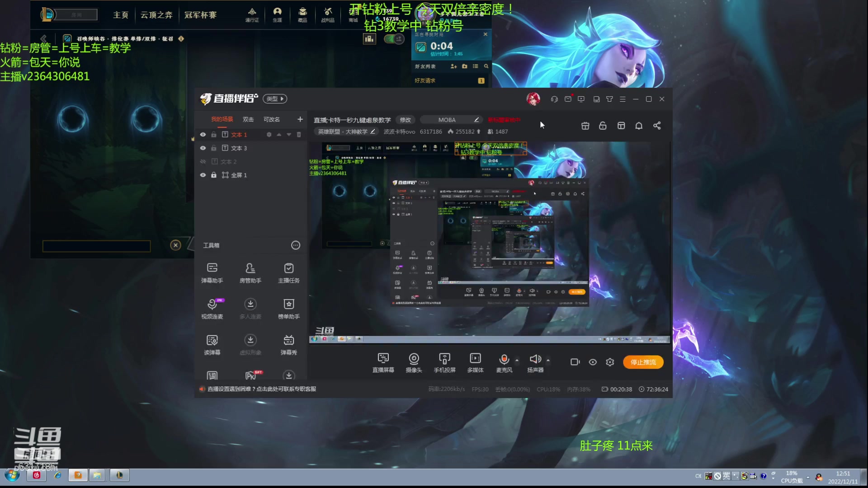
Task: Open the 主播任务 tool
Action: (x=289, y=272)
